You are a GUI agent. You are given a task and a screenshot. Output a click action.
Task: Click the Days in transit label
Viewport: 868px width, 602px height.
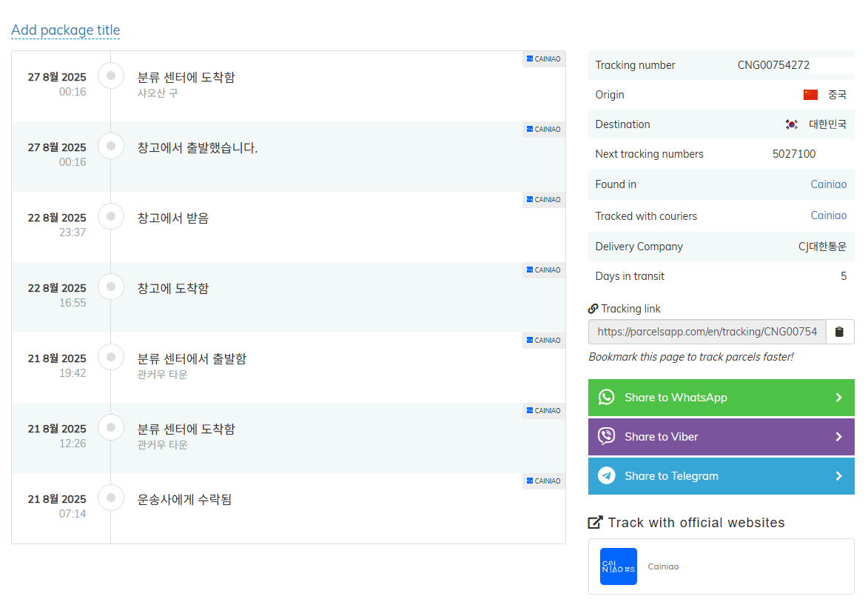click(630, 276)
